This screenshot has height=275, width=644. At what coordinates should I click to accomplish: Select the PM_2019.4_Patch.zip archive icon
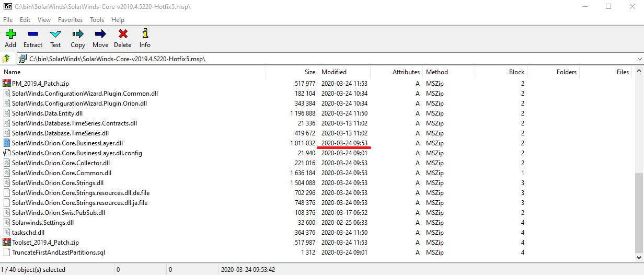pyautogui.click(x=7, y=83)
